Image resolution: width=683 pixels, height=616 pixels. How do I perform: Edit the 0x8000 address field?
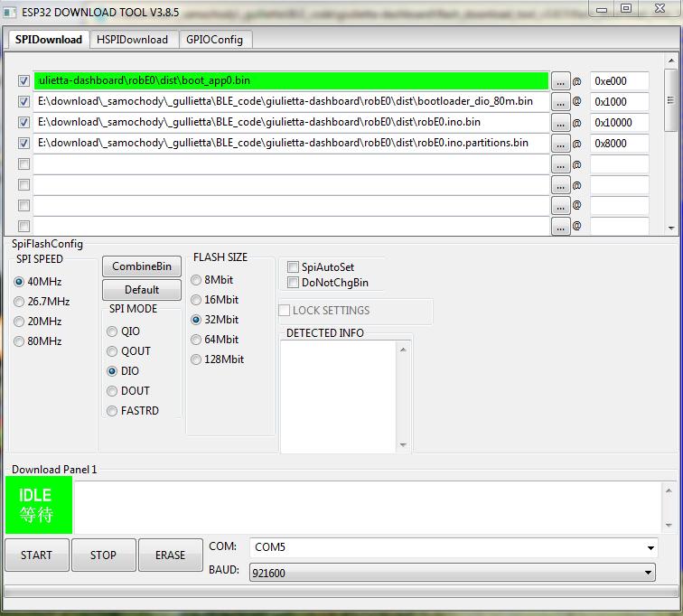[x=620, y=144]
